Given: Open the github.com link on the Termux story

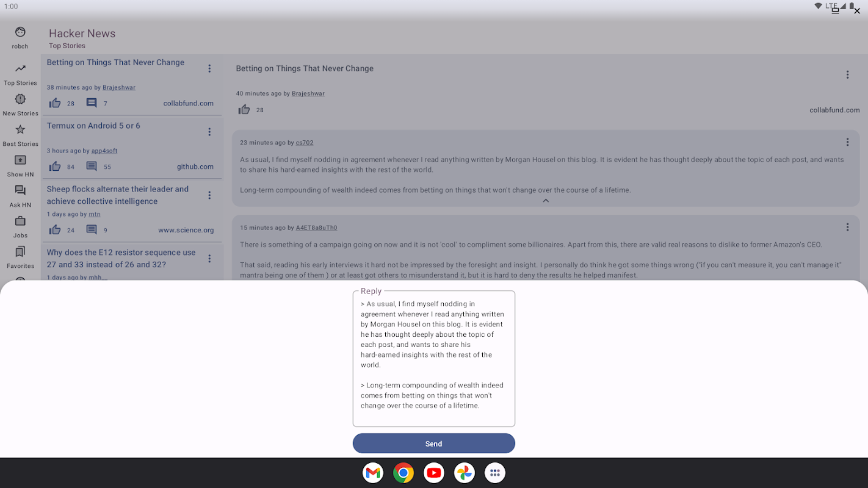Looking at the screenshot, I should click(195, 167).
